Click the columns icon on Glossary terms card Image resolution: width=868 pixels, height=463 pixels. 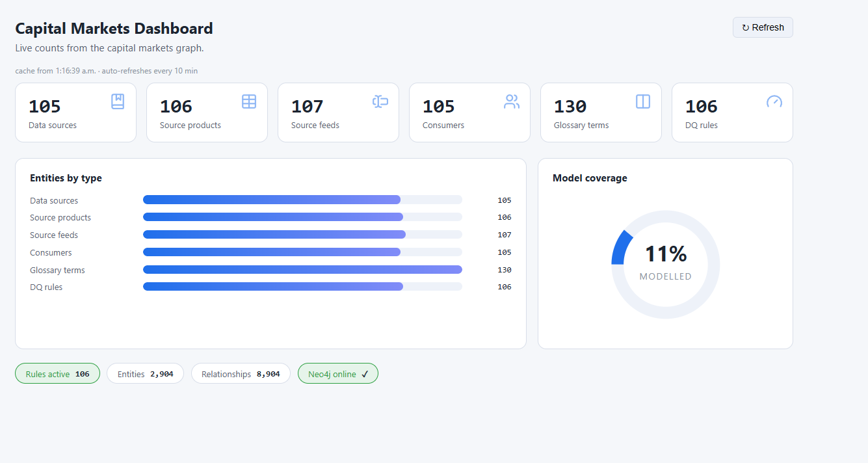point(643,101)
